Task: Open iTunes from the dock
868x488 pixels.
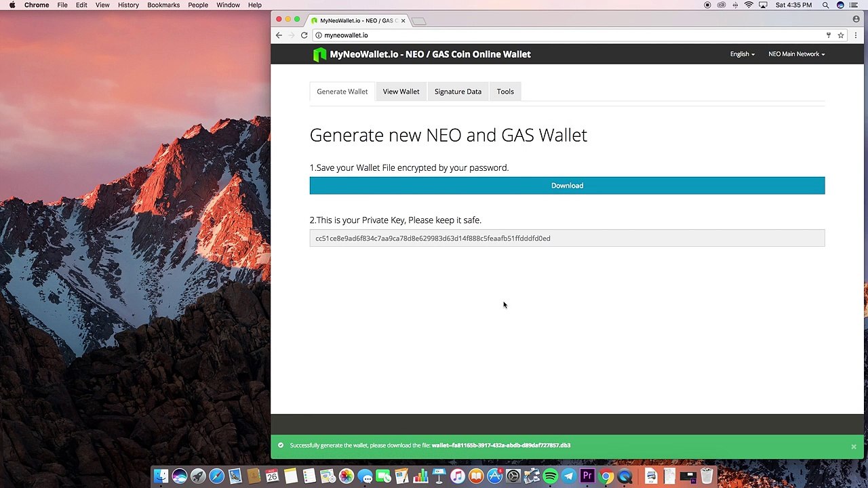Action: (458, 476)
